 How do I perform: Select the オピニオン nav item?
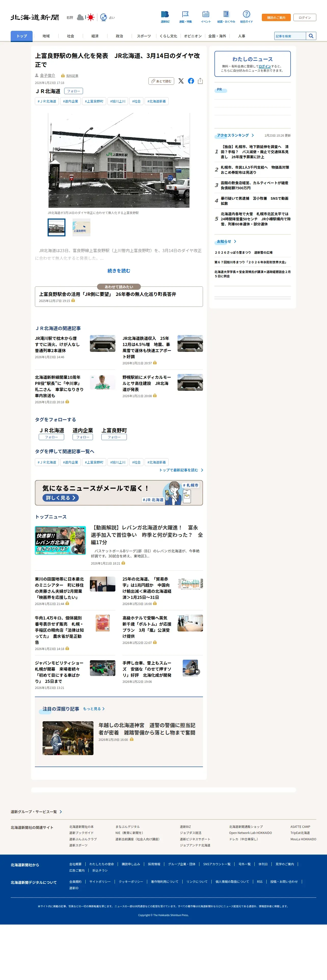click(193, 36)
